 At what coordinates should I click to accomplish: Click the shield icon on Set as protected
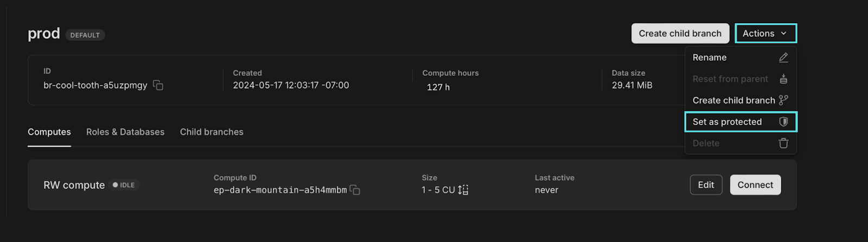click(783, 122)
